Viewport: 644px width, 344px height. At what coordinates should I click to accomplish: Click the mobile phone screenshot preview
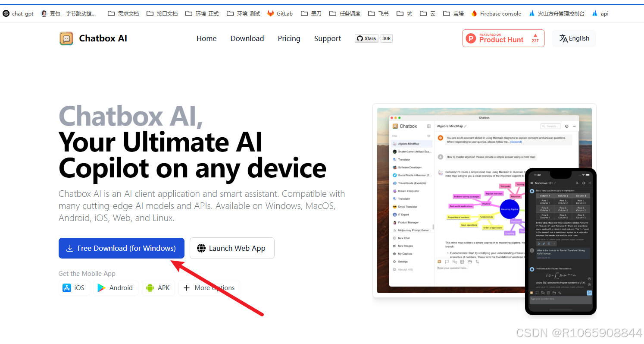(x=561, y=242)
